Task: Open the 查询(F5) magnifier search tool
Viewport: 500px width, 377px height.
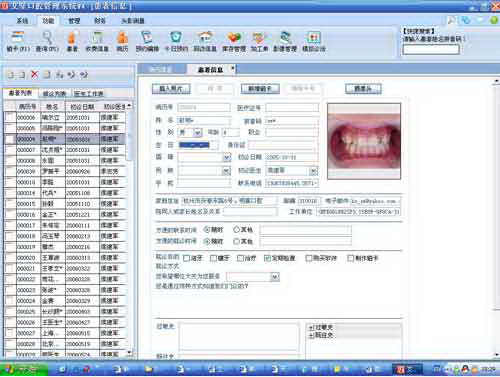Action: (47, 42)
